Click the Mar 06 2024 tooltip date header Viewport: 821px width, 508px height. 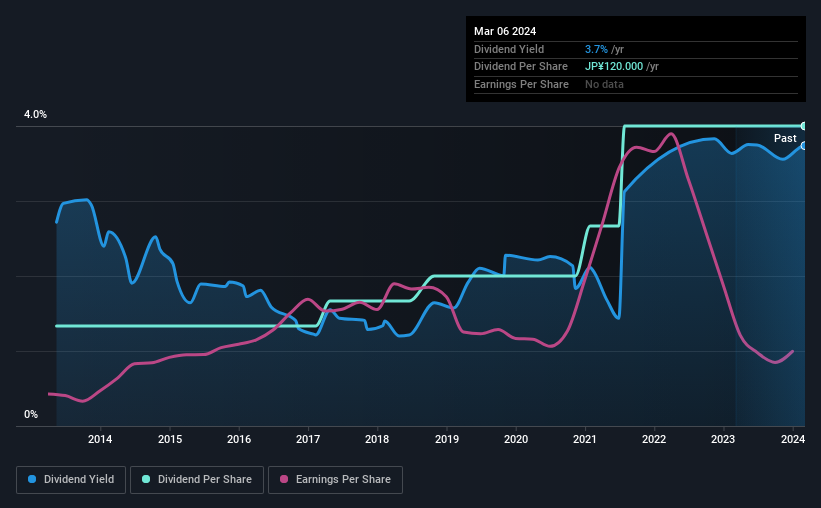(x=505, y=31)
